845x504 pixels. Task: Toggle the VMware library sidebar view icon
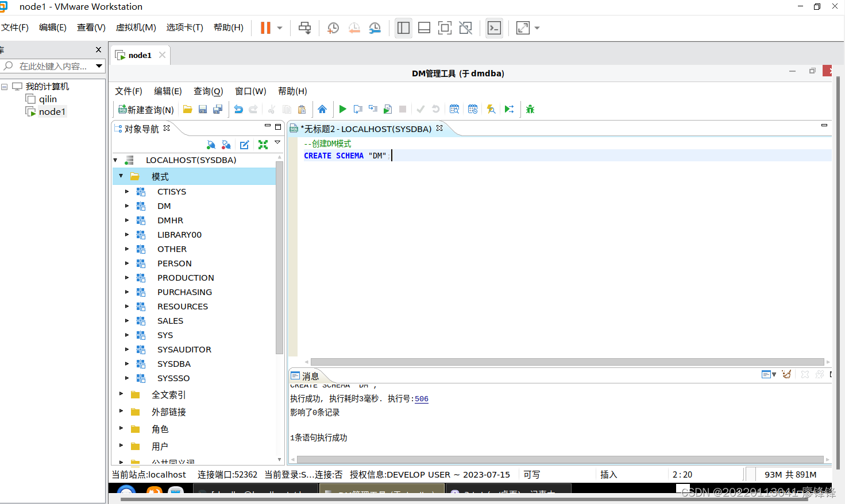403,28
